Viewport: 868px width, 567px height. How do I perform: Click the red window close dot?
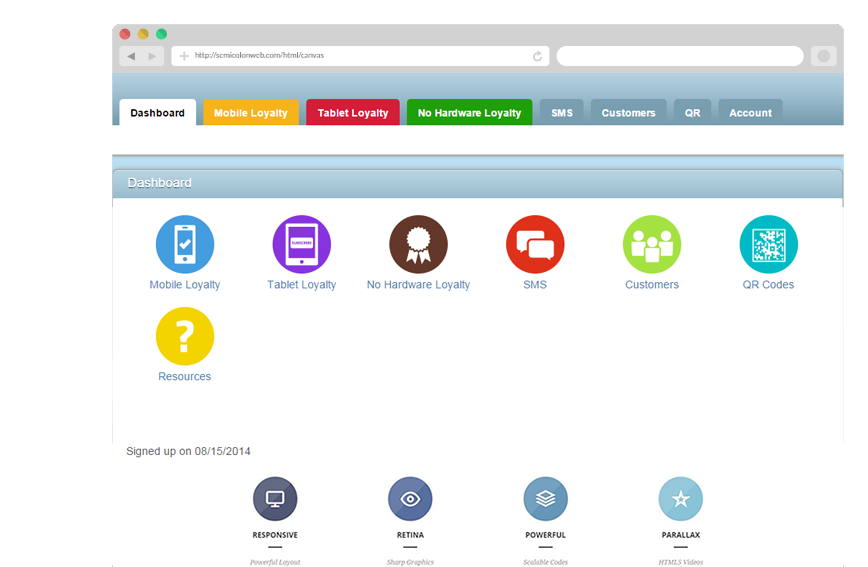(x=125, y=34)
